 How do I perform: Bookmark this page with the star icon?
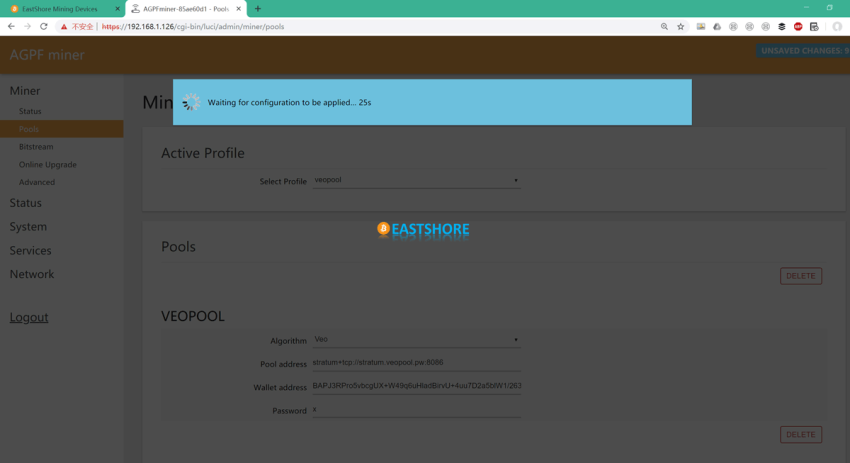tap(681, 27)
